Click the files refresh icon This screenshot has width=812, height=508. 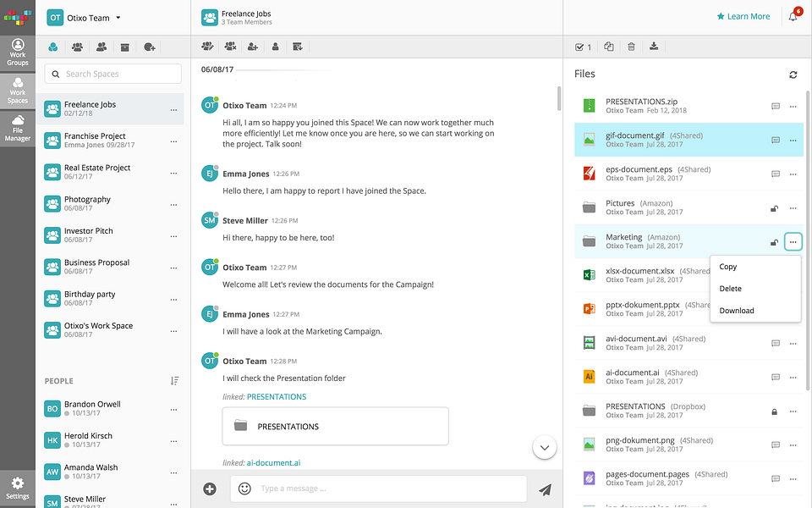click(793, 75)
